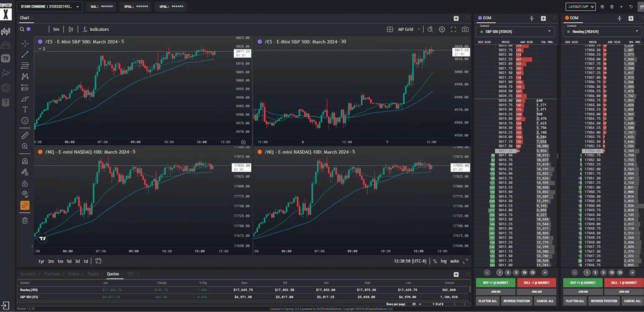Click BUY +1 @ MARKET in S&P DOM
This screenshot has width=644, height=312.
[x=495, y=283]
